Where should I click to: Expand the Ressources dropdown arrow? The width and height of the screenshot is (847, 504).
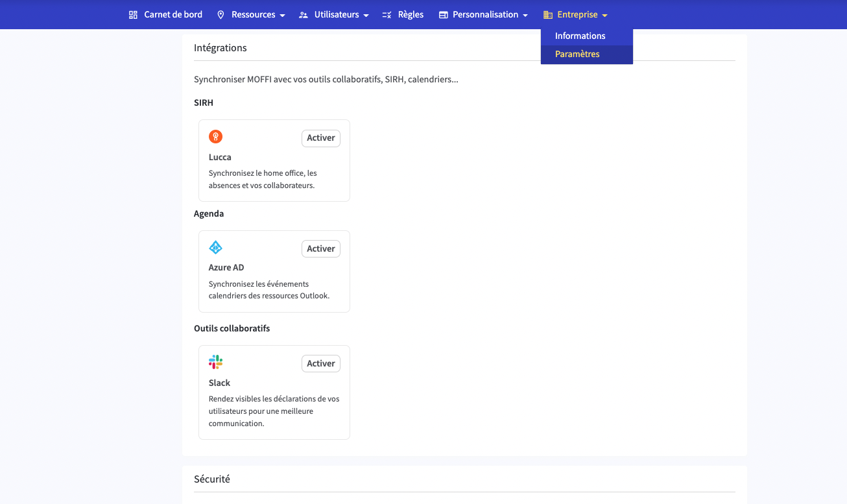click(x=282, y=16)
